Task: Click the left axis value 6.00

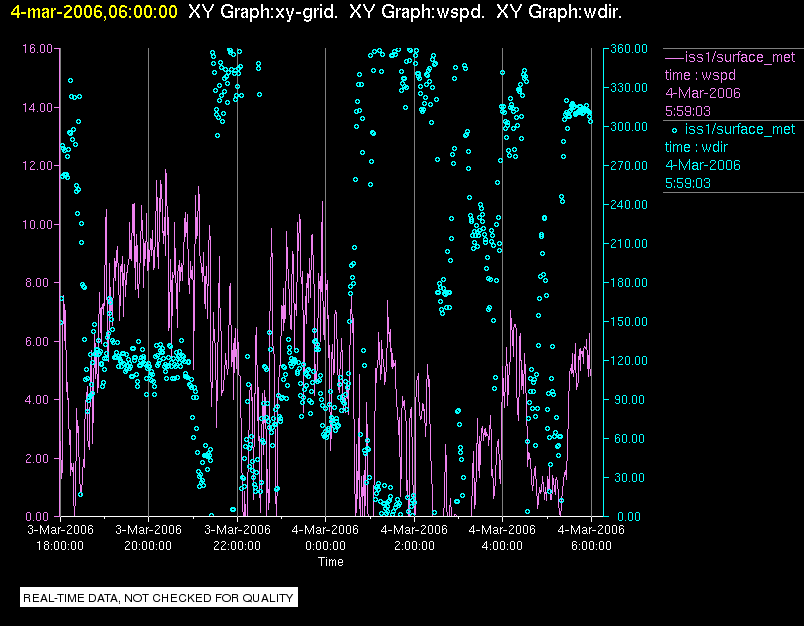Action: [x=39, y=341]
